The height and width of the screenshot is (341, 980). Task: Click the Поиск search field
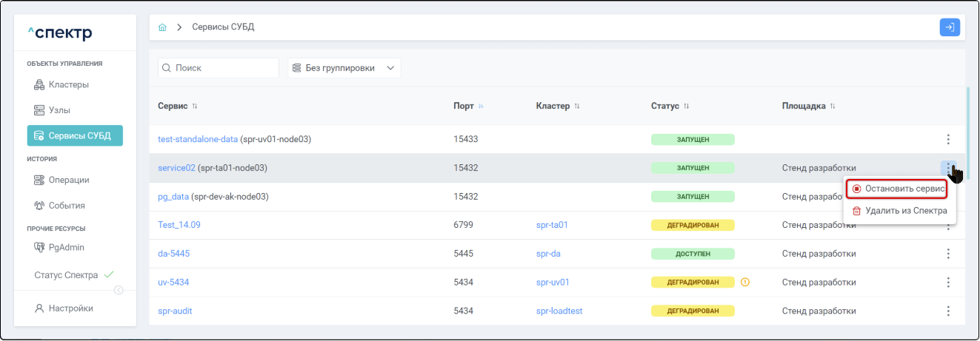pyautogui.click(x=219, y=68)
